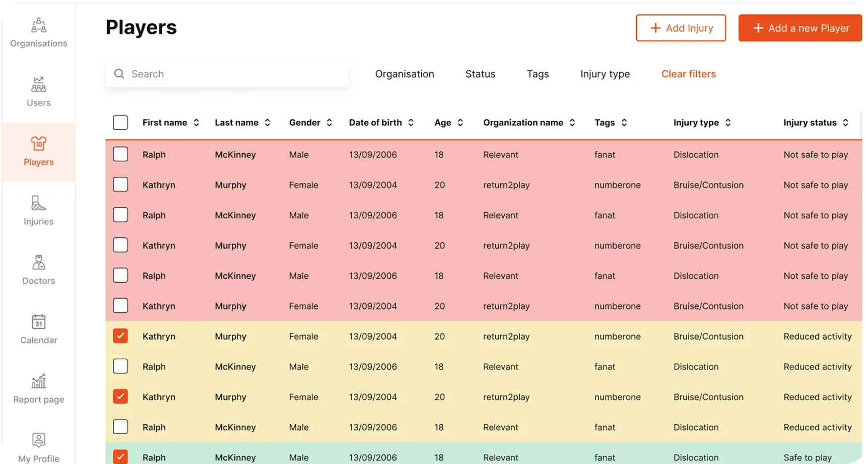Image resolution: width=868 pixels, height=464 pixels.
Task: Click the Add Injury button
Action: pos(681,28)
